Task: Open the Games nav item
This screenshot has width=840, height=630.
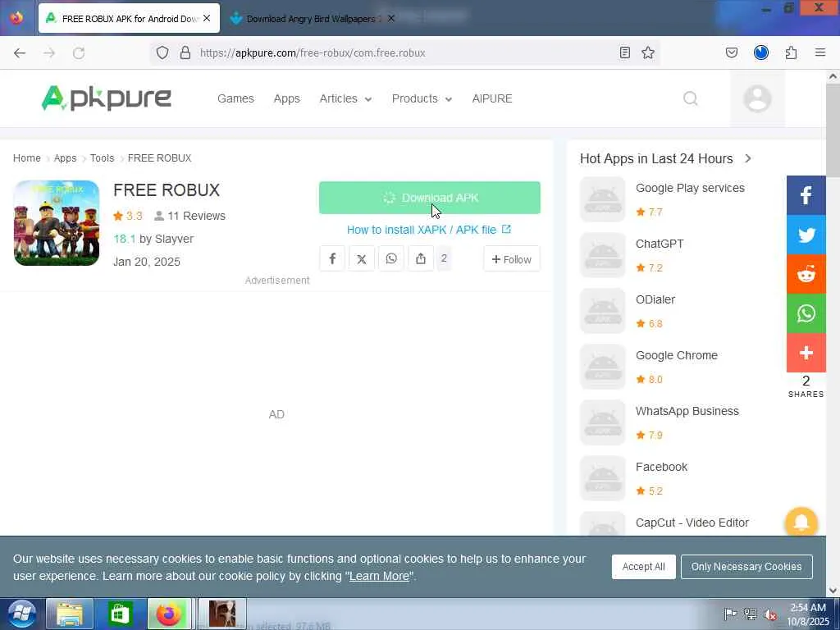Action: click(235, 98)
